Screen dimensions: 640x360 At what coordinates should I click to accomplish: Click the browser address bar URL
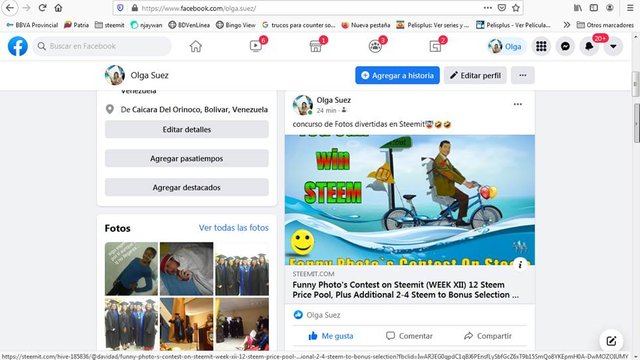tap(199, 8)
